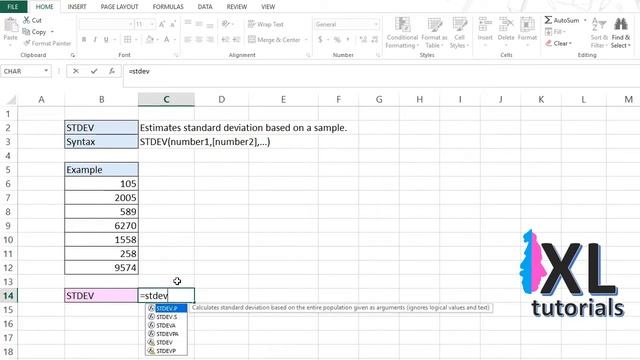Toggle Center horizontal alignment
The image size is (640, 360).
pos(199,40)
